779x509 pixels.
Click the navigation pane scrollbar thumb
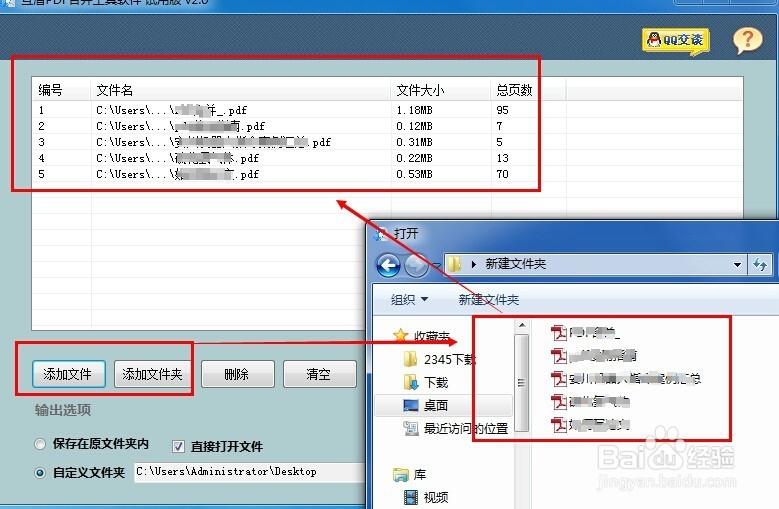[x=521, y=383]
